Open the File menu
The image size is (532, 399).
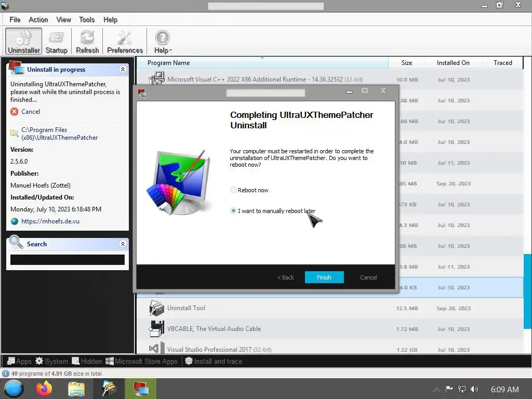click(15, 20)
